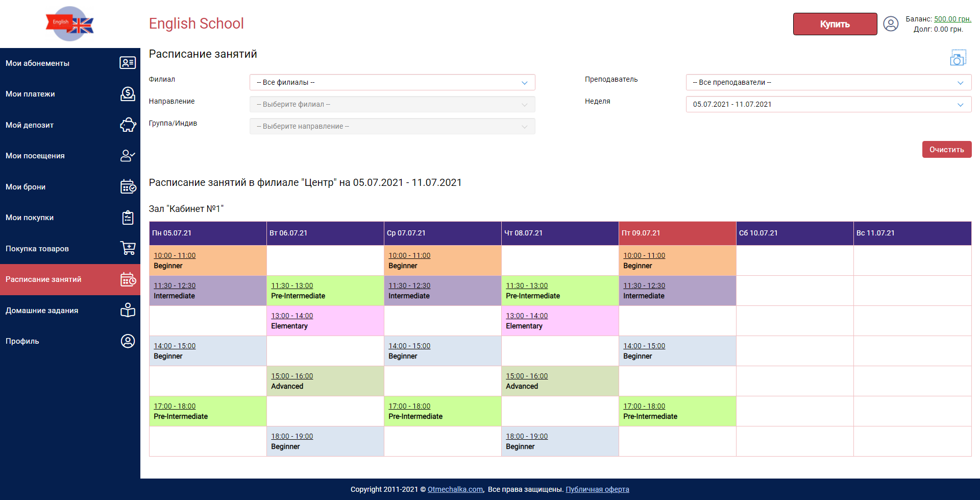The width and height of the screenshot is (980, 500).
Task: Open the Неделя week selector dropdown
Action: point(828,104)
